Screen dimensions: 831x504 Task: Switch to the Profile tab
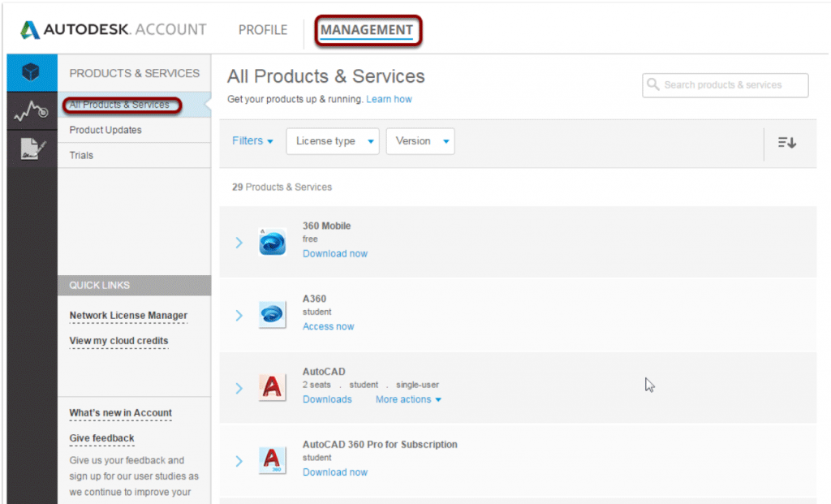click(262, 30)
